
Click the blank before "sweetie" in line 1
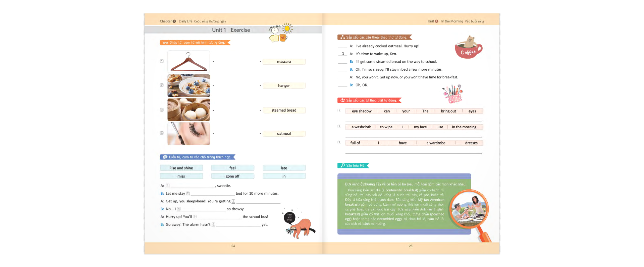tap(193, 186)
